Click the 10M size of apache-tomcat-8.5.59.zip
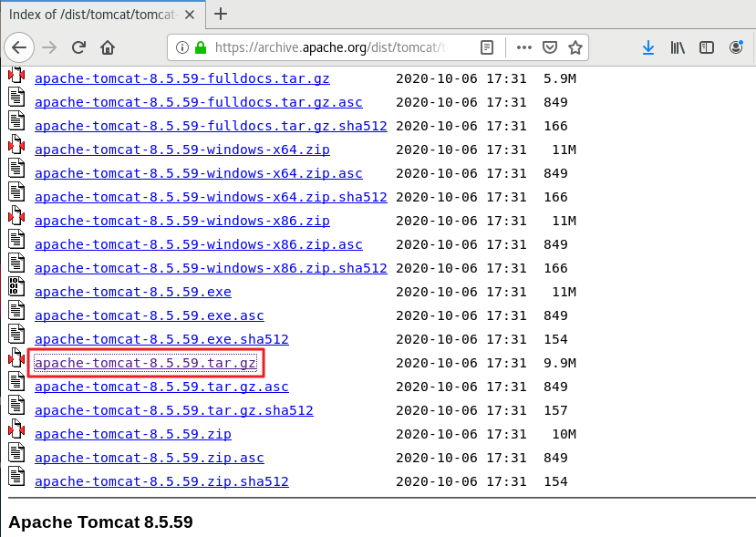Image resolution: width=756 pixels, height=537 pixels. coord(564,434)
